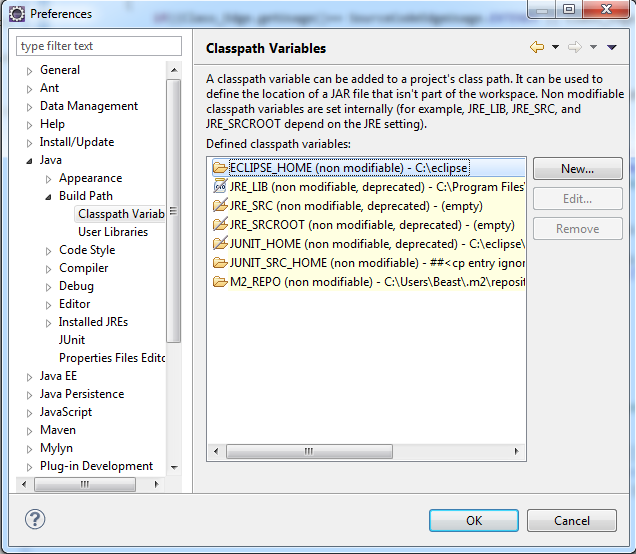Screen dimensions: 636x554
Task: Click the Preferences window title icon
Action: coord(17,14)
